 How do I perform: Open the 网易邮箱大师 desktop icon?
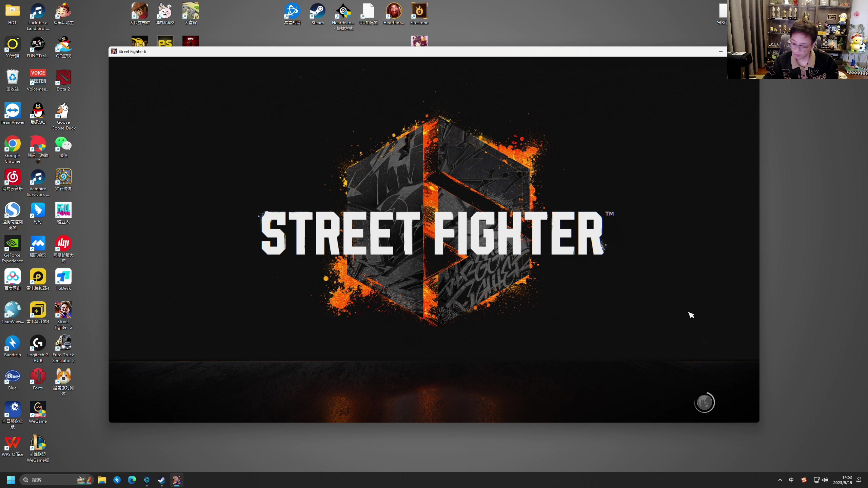tap(63, 249)
